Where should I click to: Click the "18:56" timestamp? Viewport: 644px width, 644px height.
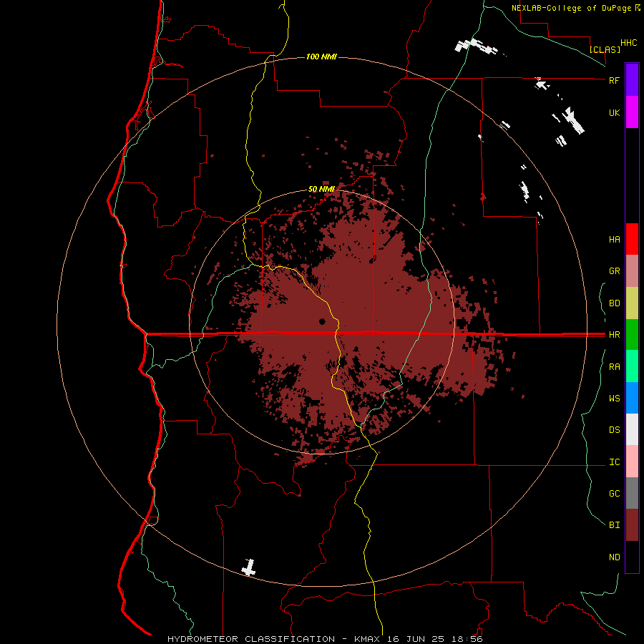(466, 639)
